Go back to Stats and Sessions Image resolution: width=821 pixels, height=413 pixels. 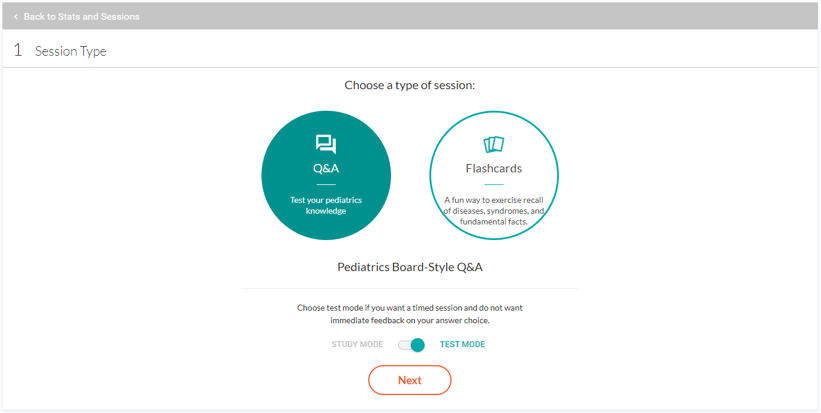pyautogui.click(x=81, y=17)
